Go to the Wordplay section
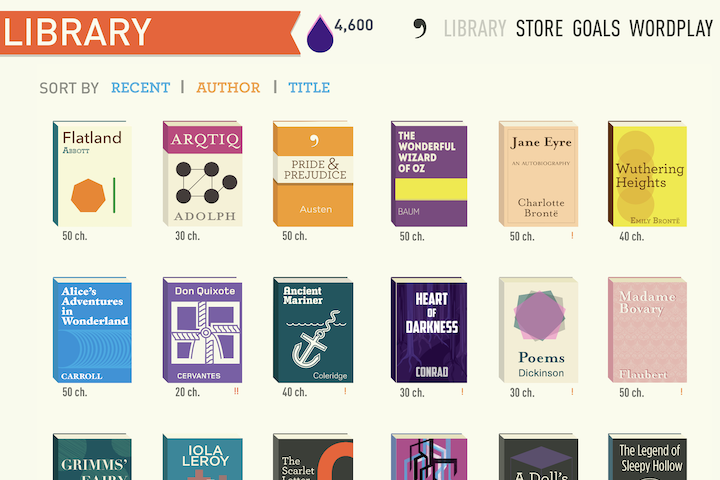The height and width of the screenshot is (480, 720). click(x=671, y=28)
